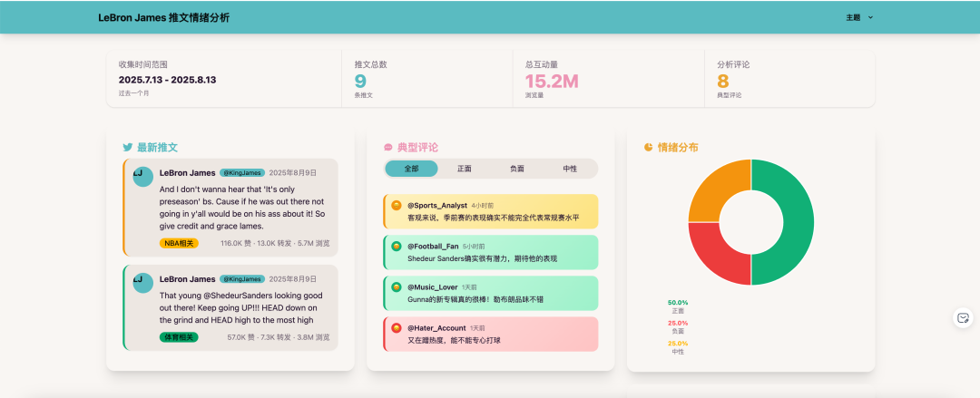Click the speech bubble icon beside 典型评论
This screenshot has height=398, width=980.
click(x=388, y=147)
